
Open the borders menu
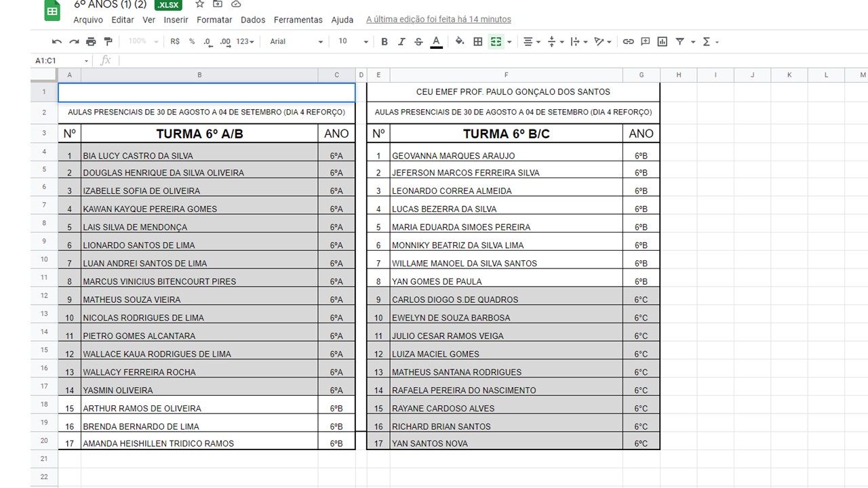pos(478,42)
